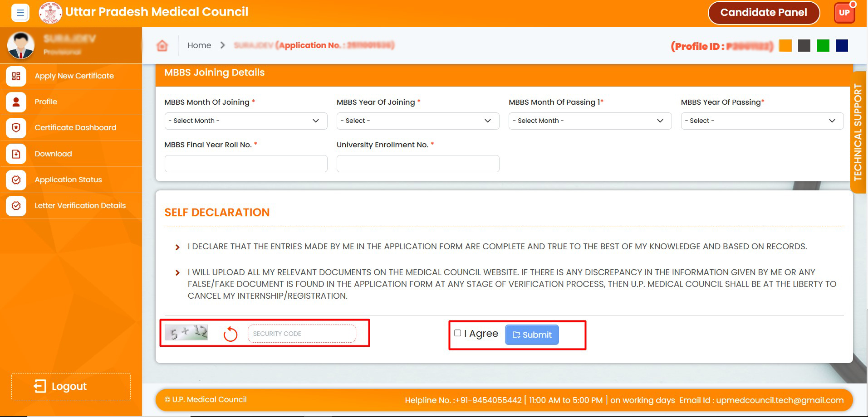
Task: Click the home icon in breadcrumb
Action: 162,45
